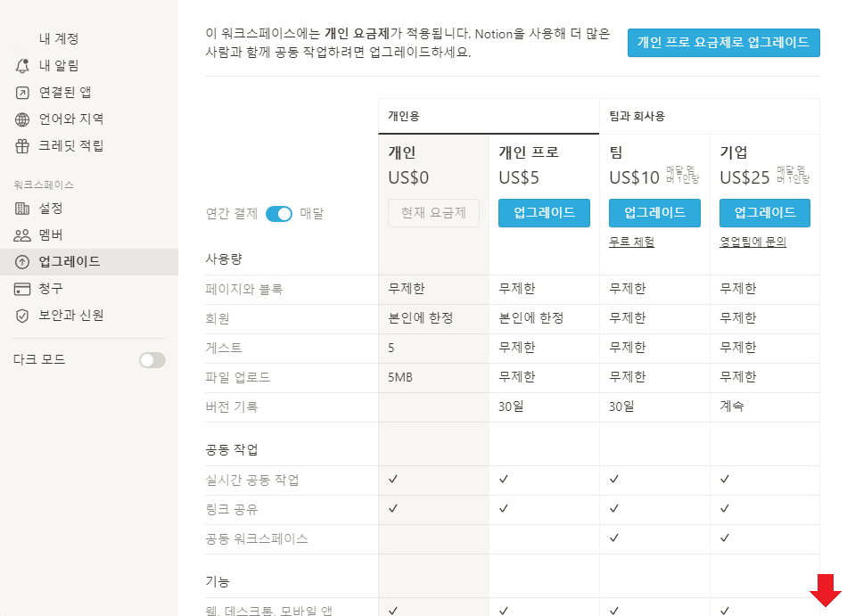Click the gift icon beside 크레딧 적립
This screenshot has height=616, width=847.
coord(22,146)
